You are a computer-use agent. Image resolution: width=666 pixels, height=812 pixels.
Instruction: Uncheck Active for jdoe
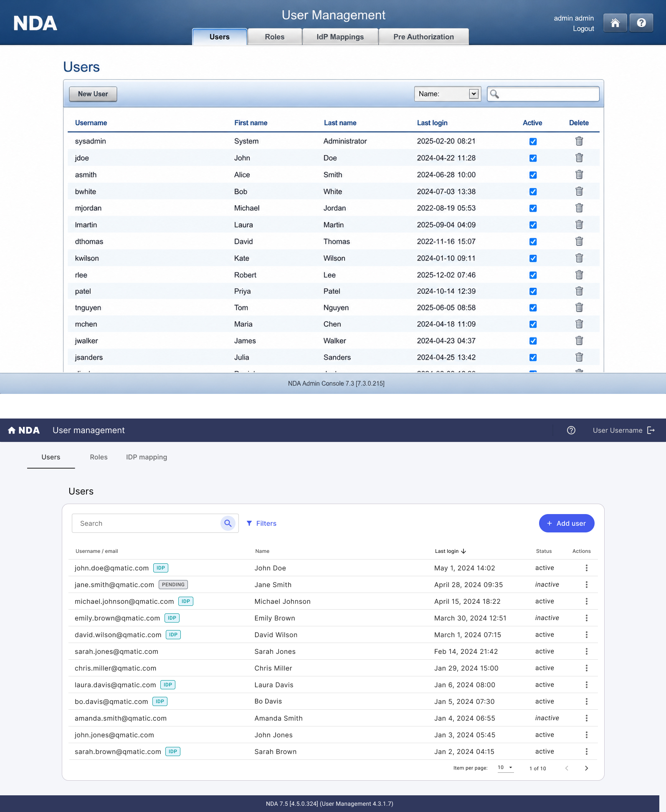533,158
